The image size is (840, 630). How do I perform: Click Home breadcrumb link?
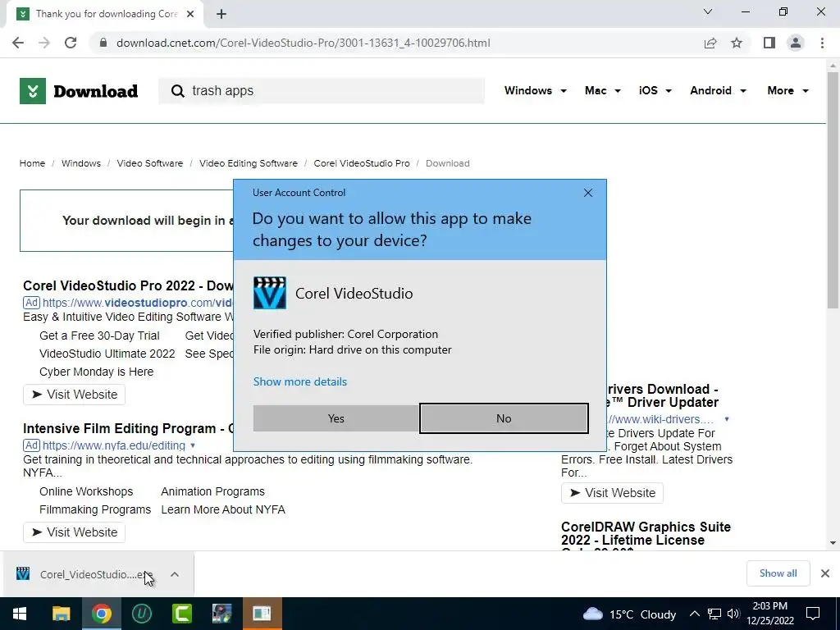[32, 163]
